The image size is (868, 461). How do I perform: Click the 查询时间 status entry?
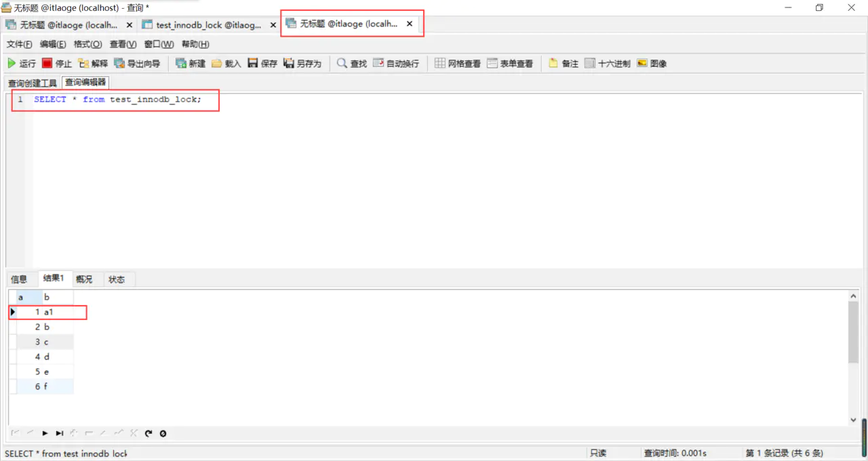(675, 453)
